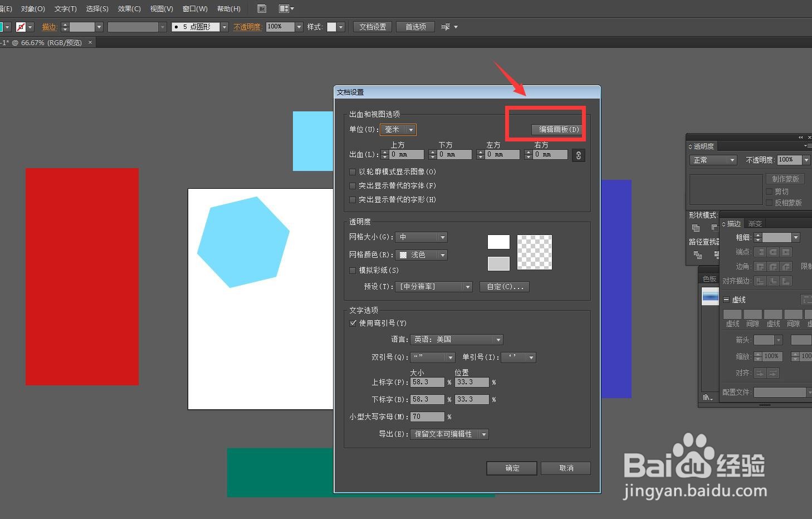Click the first pathfinder icon under 路径查找器

(x=696, y=254)
